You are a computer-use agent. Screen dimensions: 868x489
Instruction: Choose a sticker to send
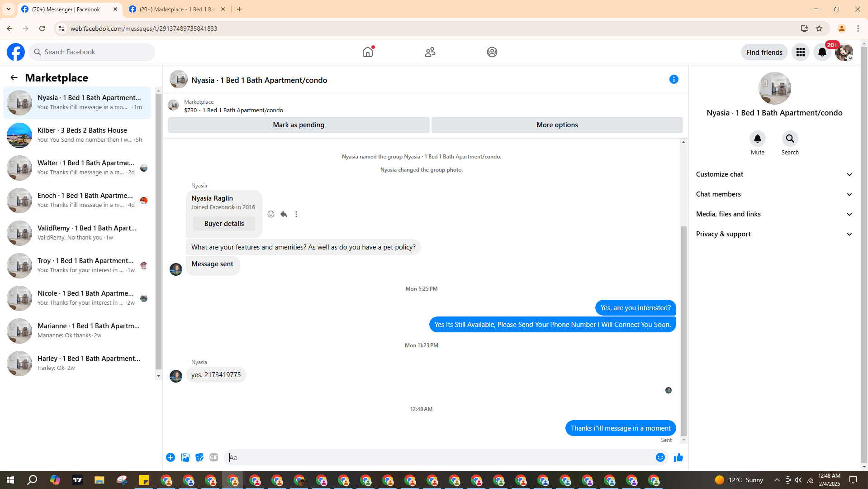click(x=199, y=457)
